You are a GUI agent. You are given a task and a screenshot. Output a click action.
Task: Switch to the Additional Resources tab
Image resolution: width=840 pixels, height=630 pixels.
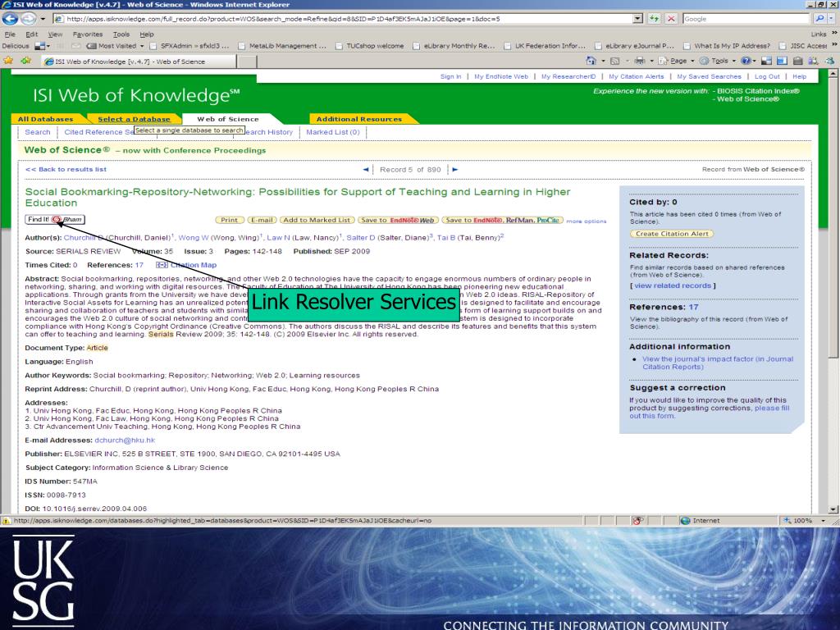tap(359, 119)
